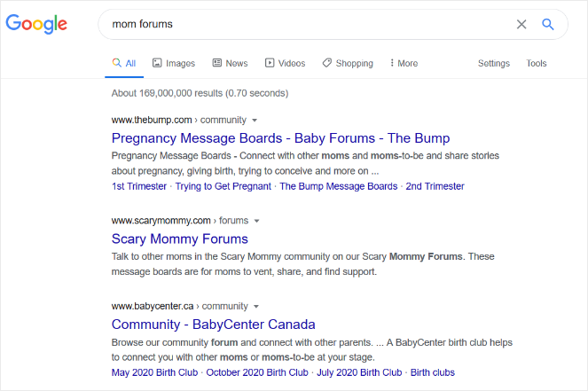Open Community - BabyCenter Canada result
The height and width of the screenshot is (391, 588).
click(x=214, y=325)
